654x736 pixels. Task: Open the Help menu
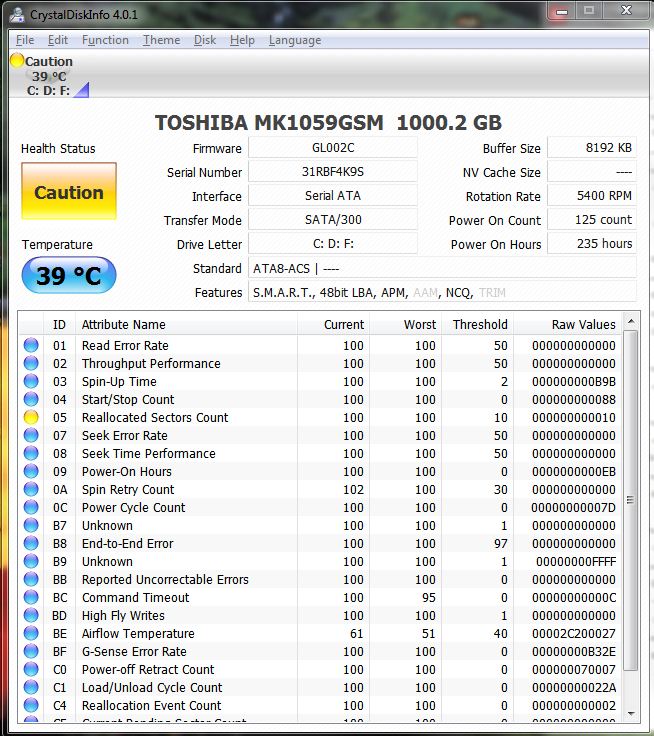[x=242, y=40]
